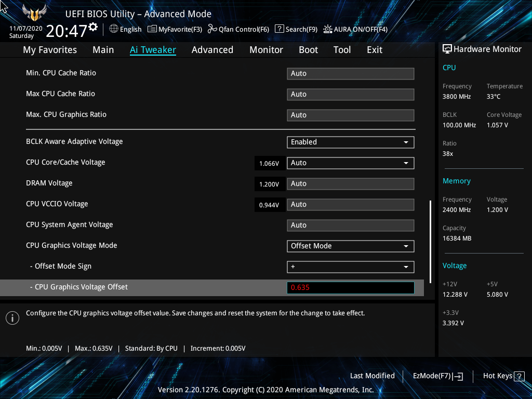Select CPU VCCIO Voltage label
This screenshot has width=532, height=399.
click(x=57, y=204)
